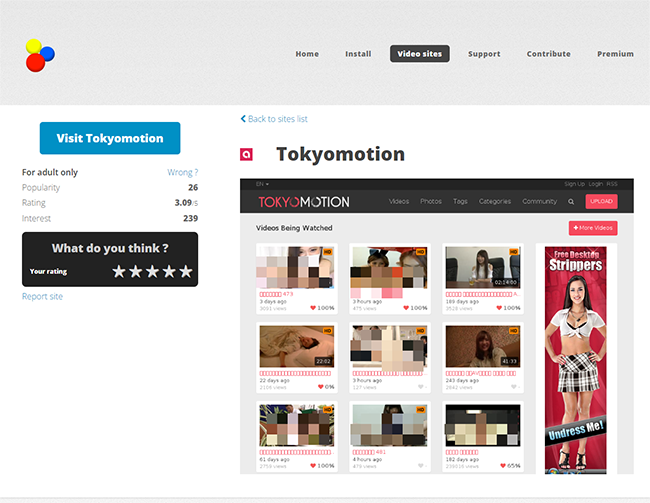Viewport: 650px width, 503px height.
Task: Click the 'Wrong ?' link
Action: 182,172
